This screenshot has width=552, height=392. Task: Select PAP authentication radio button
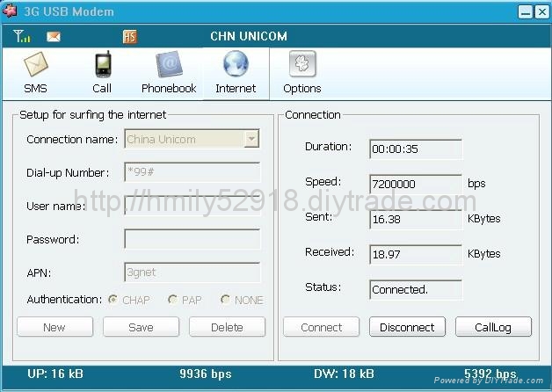(x=172, y=300)
